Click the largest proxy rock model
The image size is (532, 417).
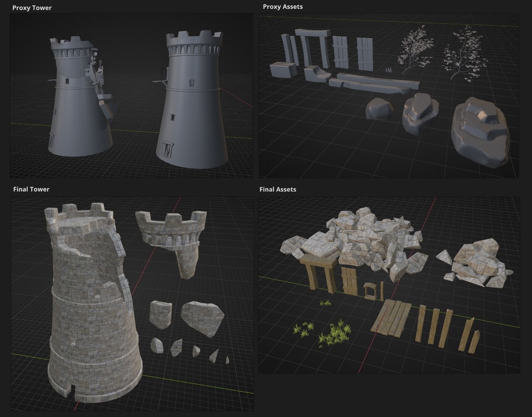481,132
